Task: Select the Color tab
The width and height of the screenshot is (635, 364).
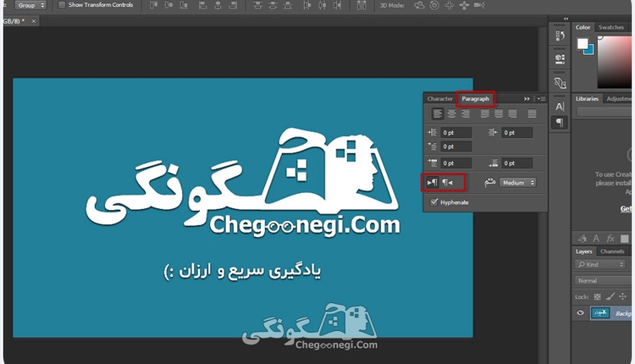Action: click(583, 27)
